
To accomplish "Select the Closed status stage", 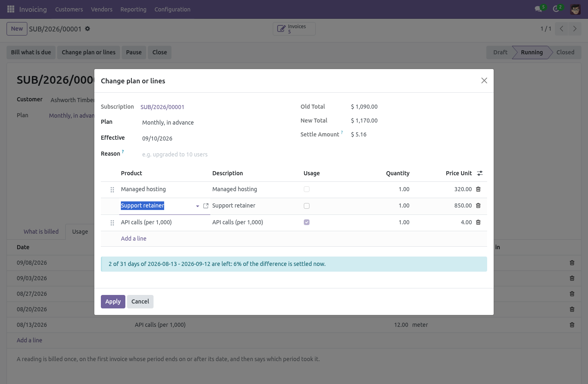I will [x=565, y=52].
